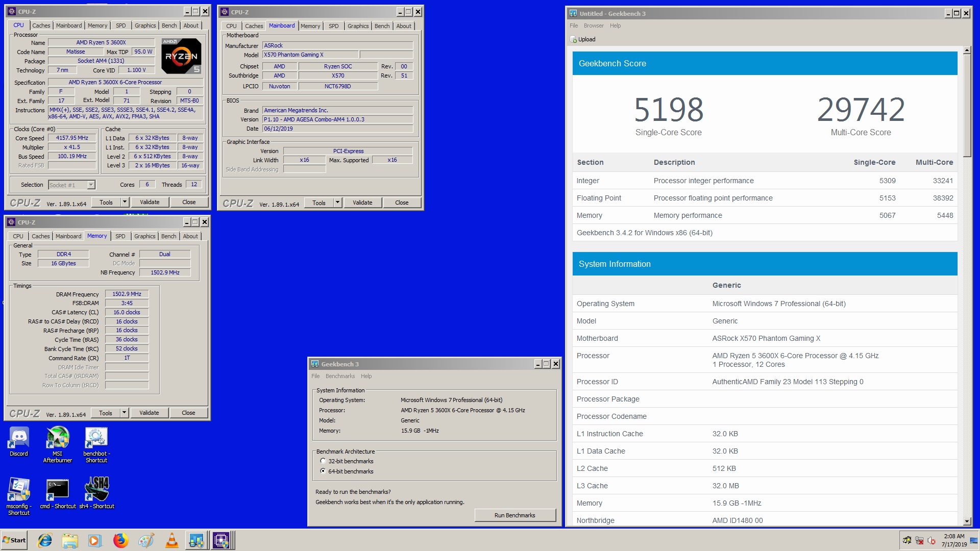Open Benchmarks menu in Geekbench 3 dialog
980x551 pixels.
point(340,376)
